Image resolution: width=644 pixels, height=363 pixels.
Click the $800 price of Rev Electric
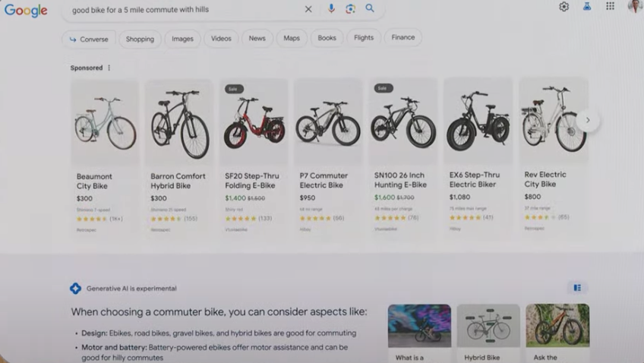pos(532,197)
